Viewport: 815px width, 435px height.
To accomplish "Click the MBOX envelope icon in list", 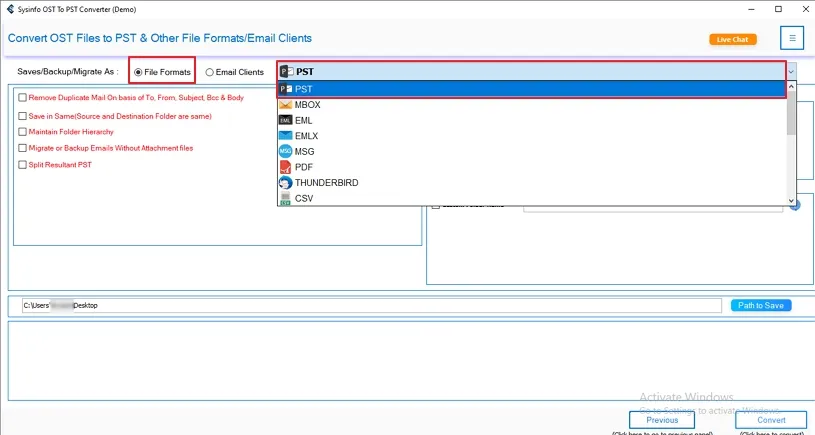I will pyautogui.click(x=285, y=104).
